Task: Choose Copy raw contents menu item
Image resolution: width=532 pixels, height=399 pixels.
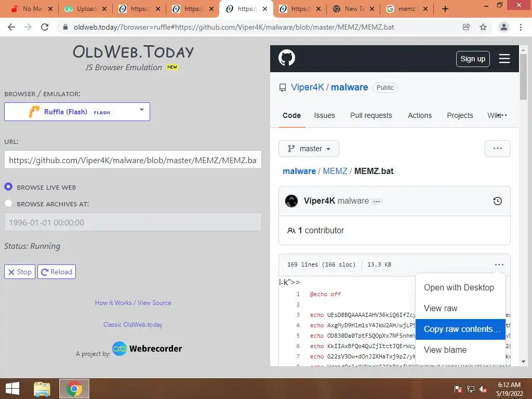Action: (x=460, y=329)
